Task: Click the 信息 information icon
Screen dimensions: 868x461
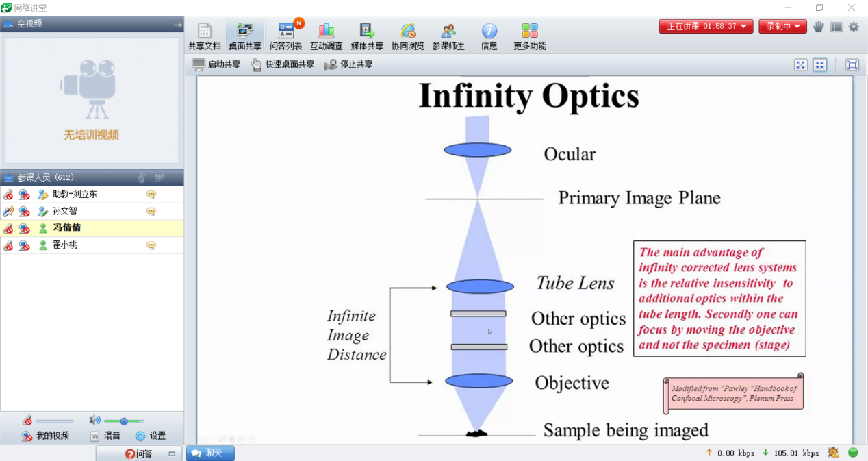Action: tap(489, 36)
